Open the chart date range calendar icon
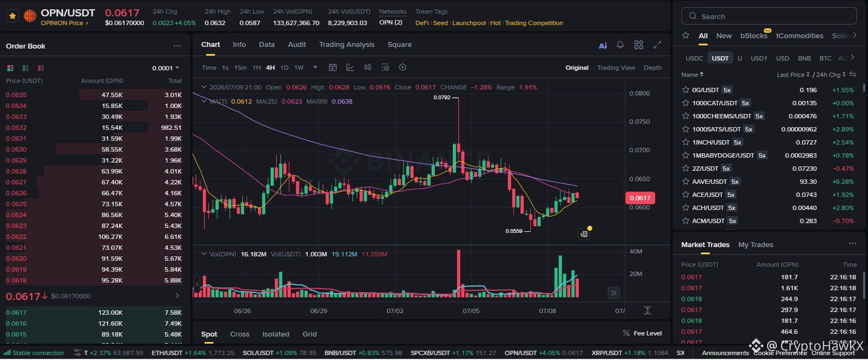 (333, 68)
